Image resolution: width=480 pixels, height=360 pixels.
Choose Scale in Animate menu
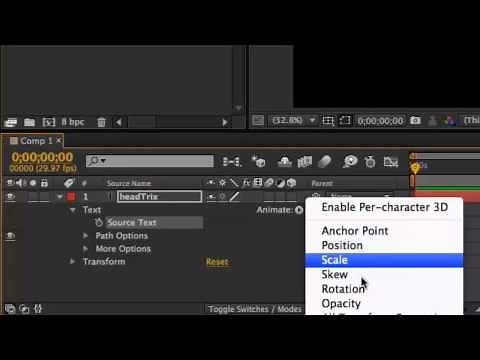click(x=384, y=260)
